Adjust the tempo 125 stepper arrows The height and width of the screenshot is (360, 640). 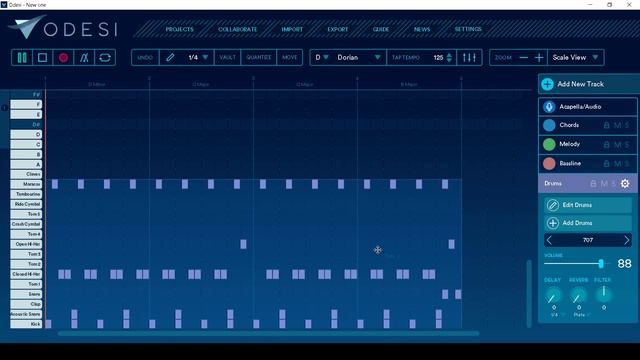[449, 58]
